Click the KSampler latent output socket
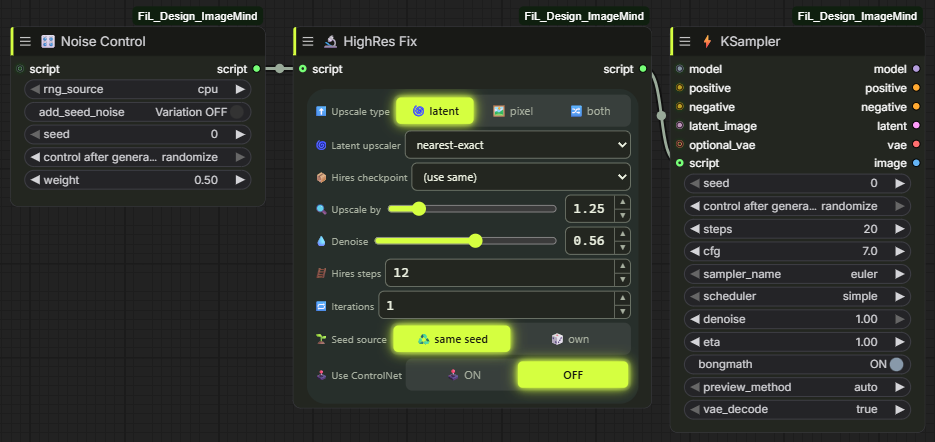 click(x=917, y=126)
